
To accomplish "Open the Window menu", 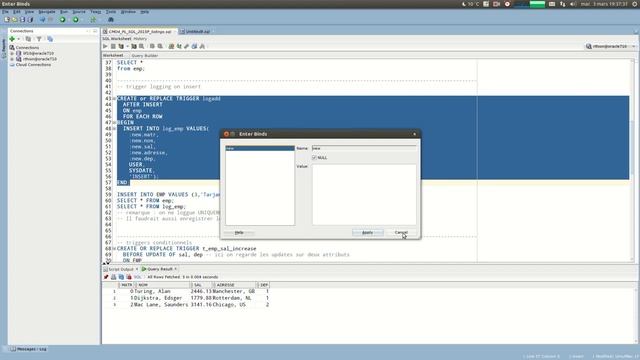I will (x=128, y=12).
